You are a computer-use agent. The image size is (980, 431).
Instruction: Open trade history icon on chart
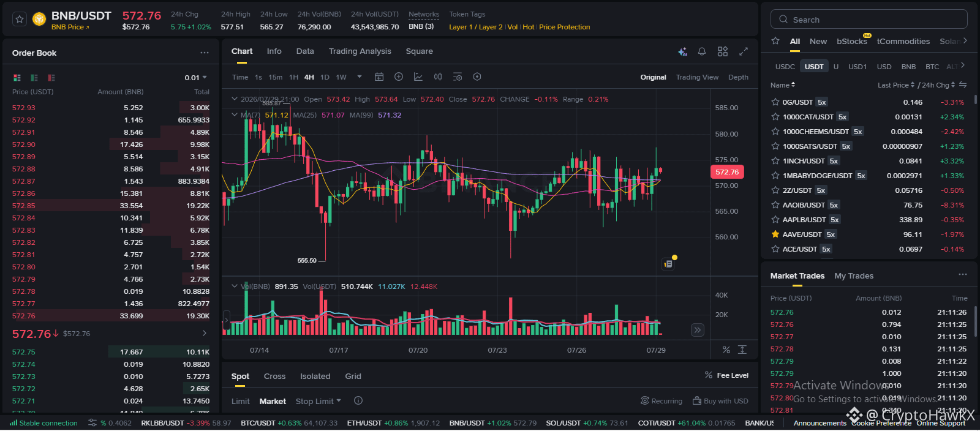click(x=669, y=264)
